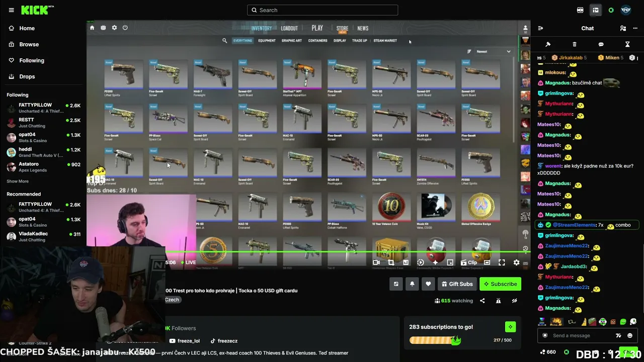Click the chat bubble mode icon
The image size is (644, 362).
(x=601, y=44)
